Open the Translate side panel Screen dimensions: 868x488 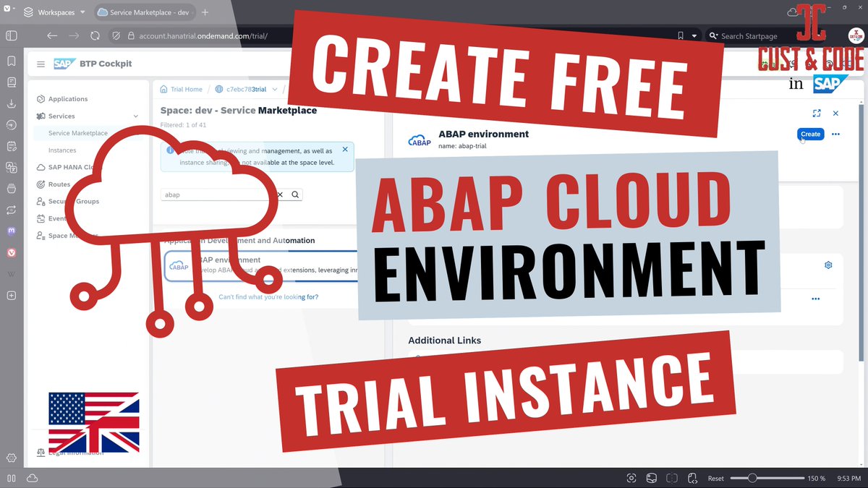pyautogui.click(x=11, y=167)
